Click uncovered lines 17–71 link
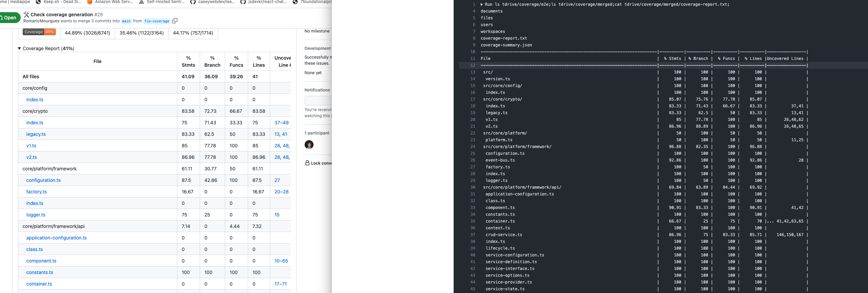Screen dimensions: 868x293 (281, 284)
